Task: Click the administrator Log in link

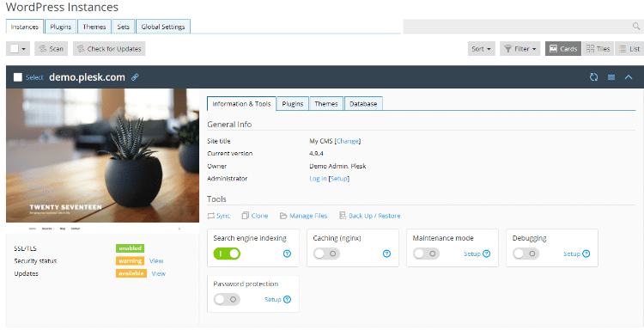Action: (318, 179)
